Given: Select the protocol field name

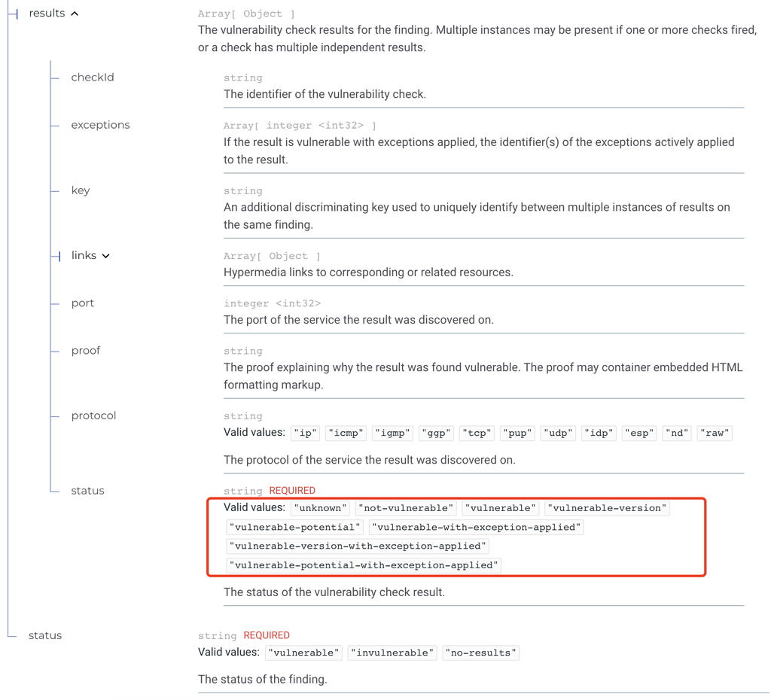Looking at the screenshot, I should (93, 415).
